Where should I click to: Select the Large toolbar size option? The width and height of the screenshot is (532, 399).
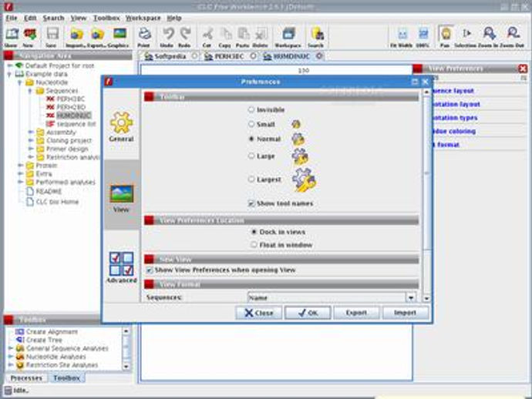click(251, 156)
